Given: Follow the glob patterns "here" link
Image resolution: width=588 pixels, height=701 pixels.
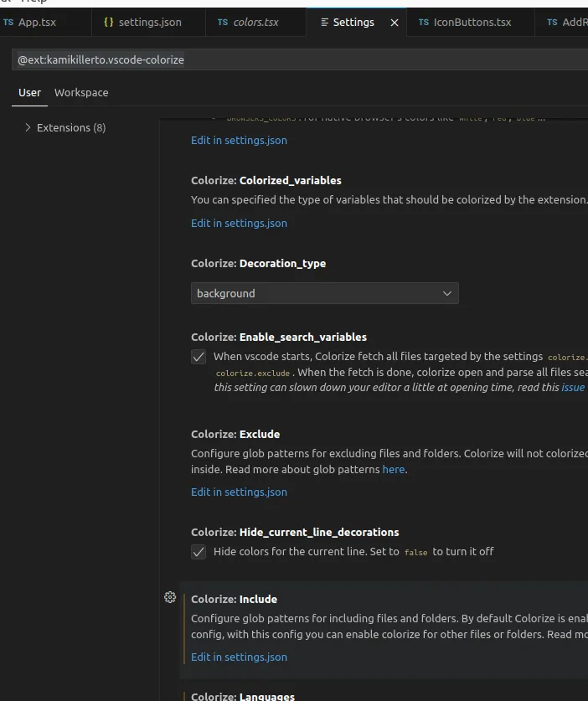Looking at the screenshot, I should tap(393, 470).
